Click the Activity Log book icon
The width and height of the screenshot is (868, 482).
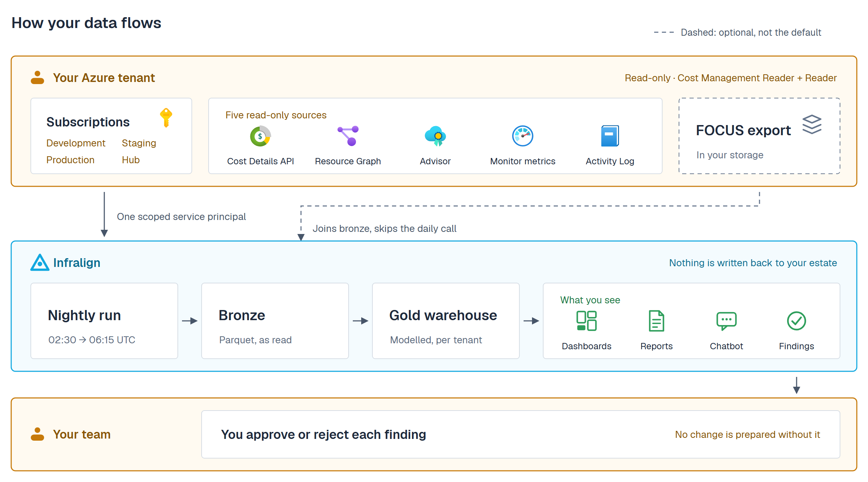tap(610, 136)
